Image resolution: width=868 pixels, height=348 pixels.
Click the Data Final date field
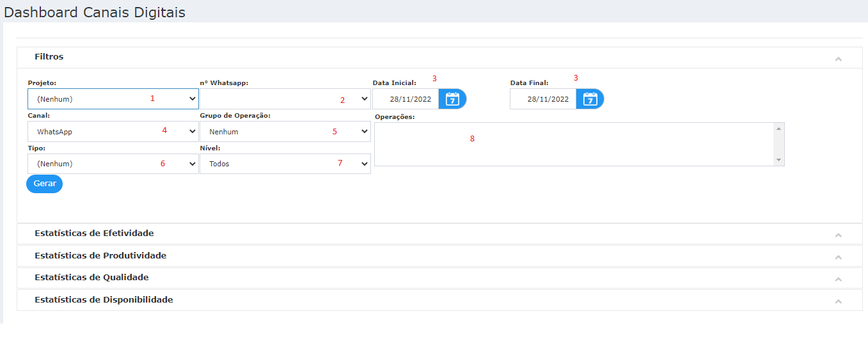543,99
